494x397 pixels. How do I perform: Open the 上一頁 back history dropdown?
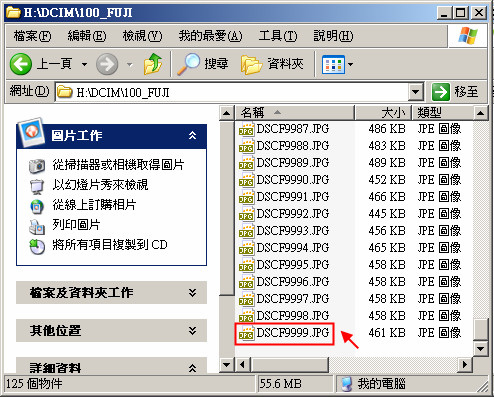[x=85, y=64]
